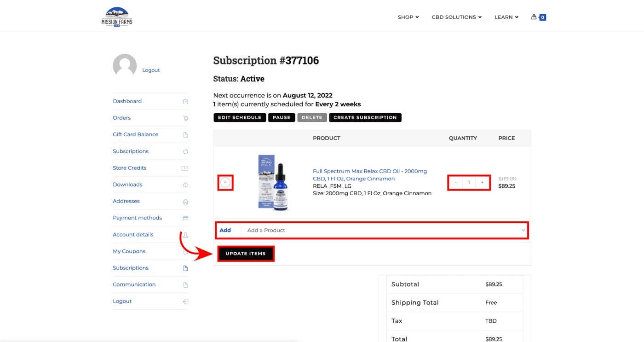Viewport: 644px width, 342px height.
Task: Open the Add a Product dropdown
Action: coord(385,230)
